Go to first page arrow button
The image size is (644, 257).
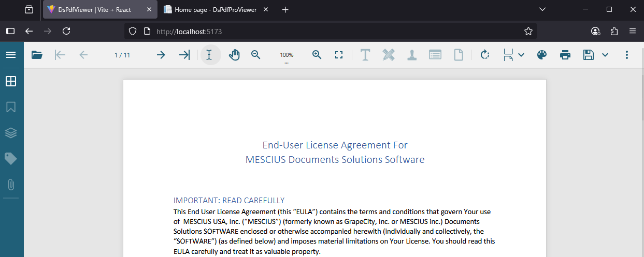pyautogui.click(x=60, y=55)
